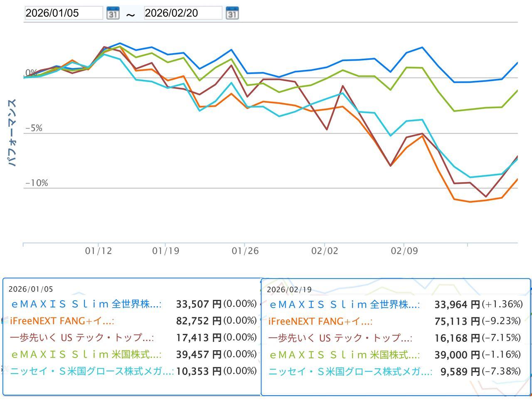Click the 2026/02/19 panel date header

[289, 290]
